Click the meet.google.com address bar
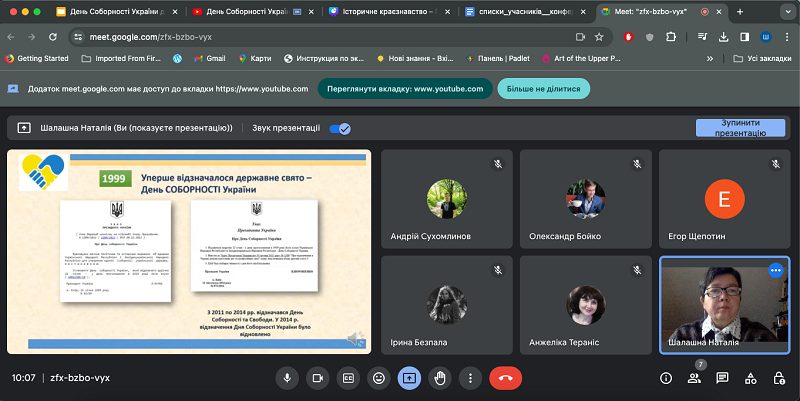Image resolution: width=800 pixels, height=401 pixels. [x=327, y=37]
